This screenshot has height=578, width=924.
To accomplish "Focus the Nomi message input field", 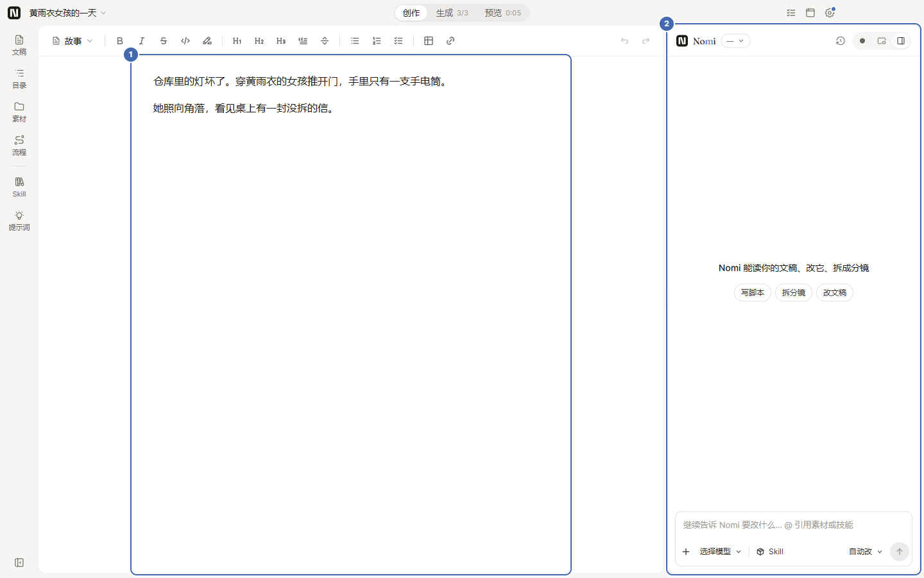I will (x=794, y=525).
